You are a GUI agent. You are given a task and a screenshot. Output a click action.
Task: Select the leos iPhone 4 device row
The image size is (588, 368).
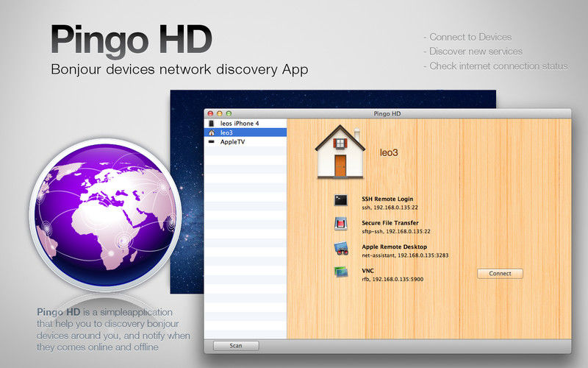[245, 123]
